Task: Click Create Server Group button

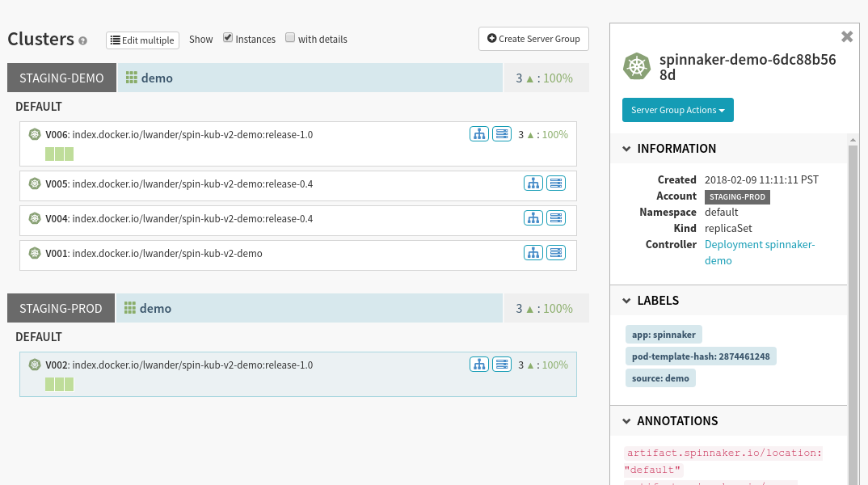Action: (533, 39)
